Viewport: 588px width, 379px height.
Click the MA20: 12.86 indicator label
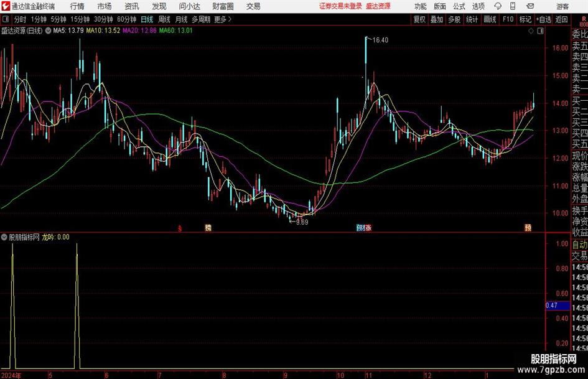139,30
